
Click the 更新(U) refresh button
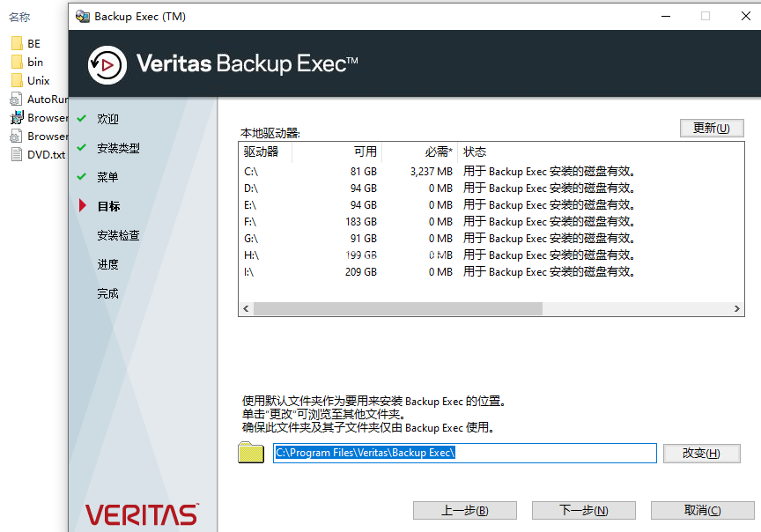coord(712,128)
